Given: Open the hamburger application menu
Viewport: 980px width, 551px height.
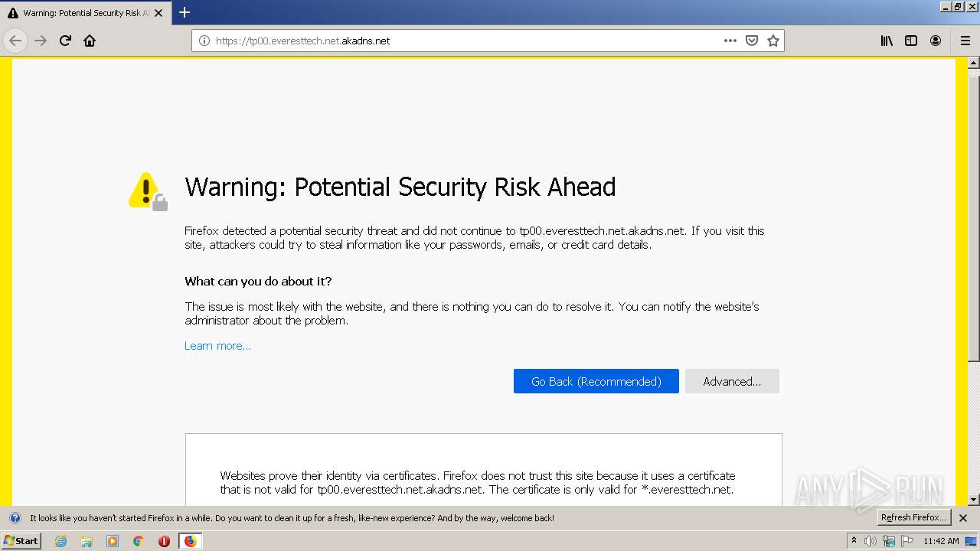Looking at the screenshot, I should (x=965, y=41).
